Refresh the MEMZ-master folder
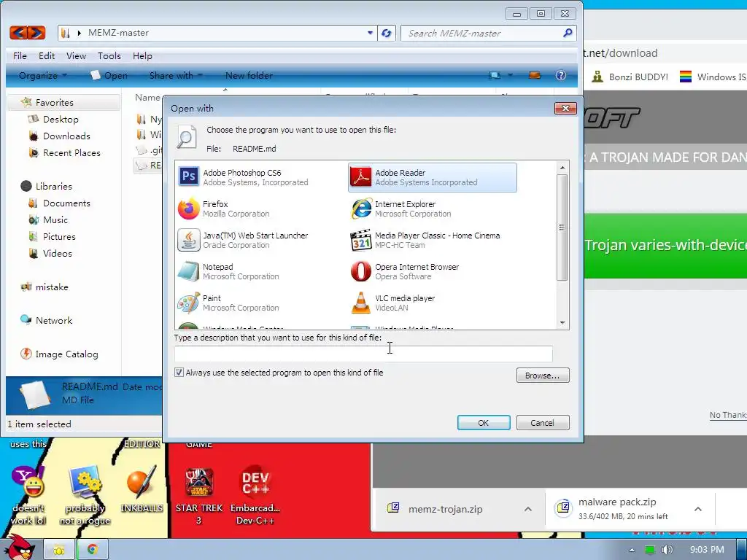Image resolution: width=747 pixels, height=560 pixels. (x=387, y=33)
